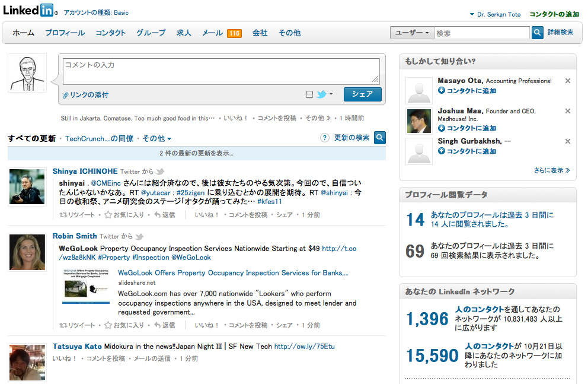The height and width of the screenshot is (384, 588).
Task: Click plus icon to add Joshua Maa
Action: [x=442, y=128]
